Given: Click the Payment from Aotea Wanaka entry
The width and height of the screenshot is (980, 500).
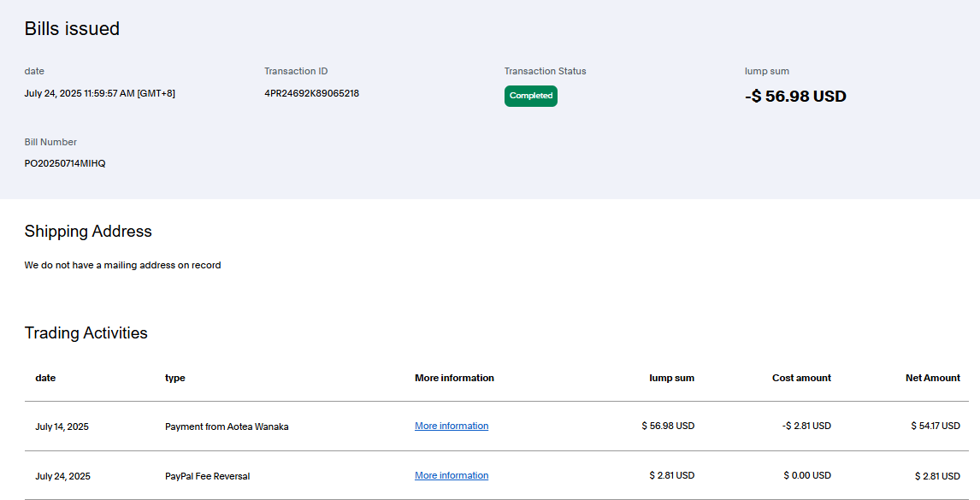Looking at the screenshot, I should (227, 426).
